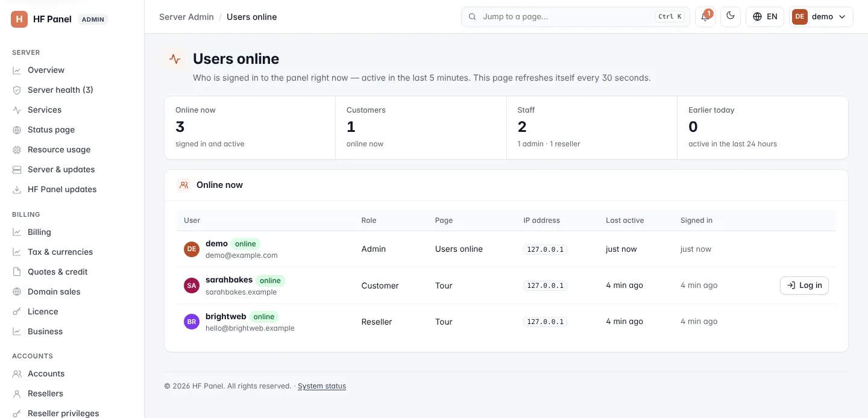Open notifications bell icon
Viewport: 868px width, 418px height.
[705, 17]
